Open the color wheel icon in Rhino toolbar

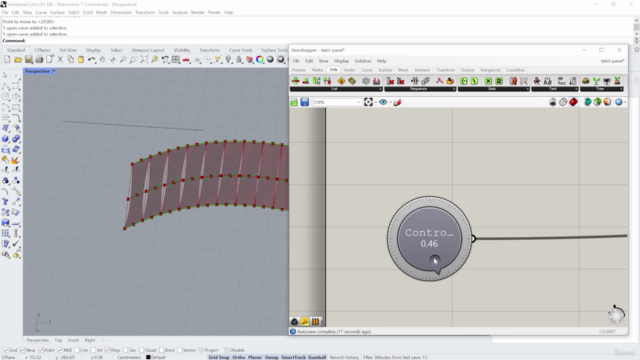point(260,60)
